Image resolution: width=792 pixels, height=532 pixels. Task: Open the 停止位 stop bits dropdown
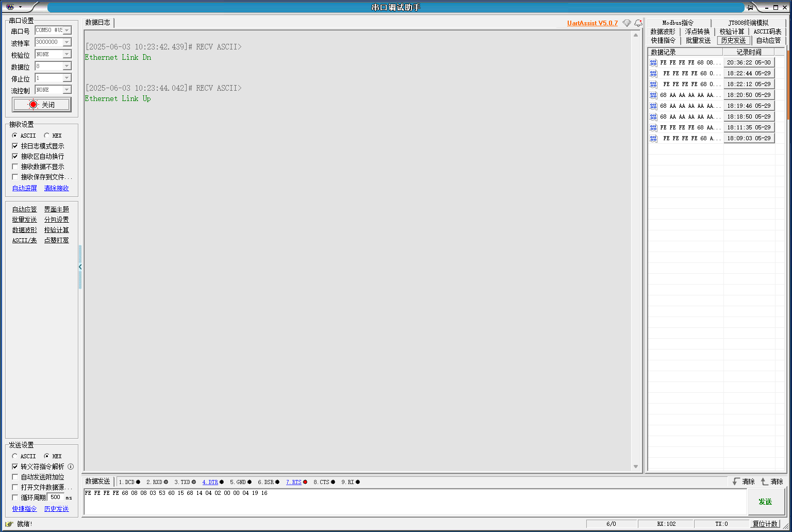[67, 78]
